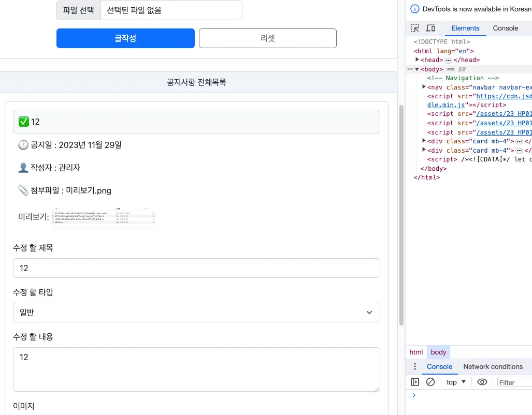Expand the second div card mb-4 node
Viewport: 532px width, 415px height.
[x=424, y=150]
